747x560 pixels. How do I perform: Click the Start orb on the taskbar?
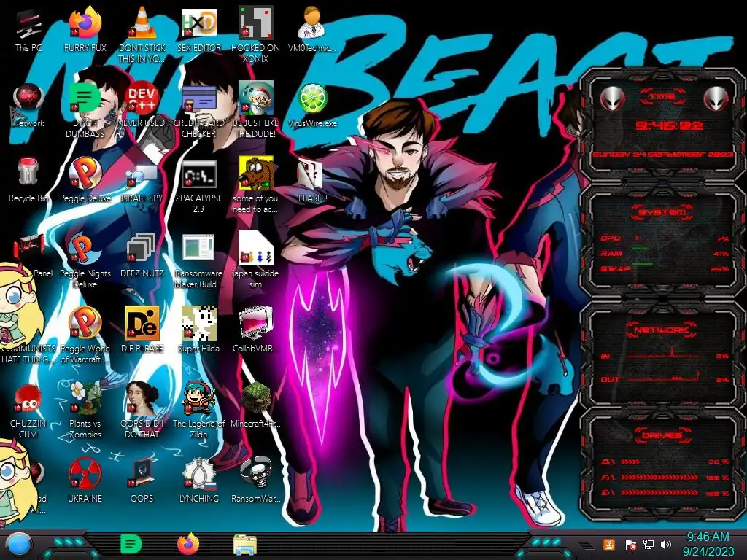[18, 545]
